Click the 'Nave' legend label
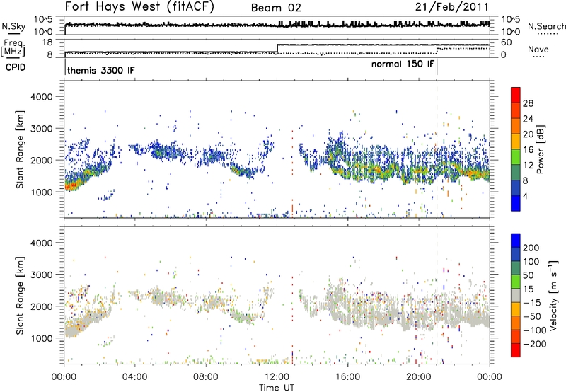 tap(538, 50)
